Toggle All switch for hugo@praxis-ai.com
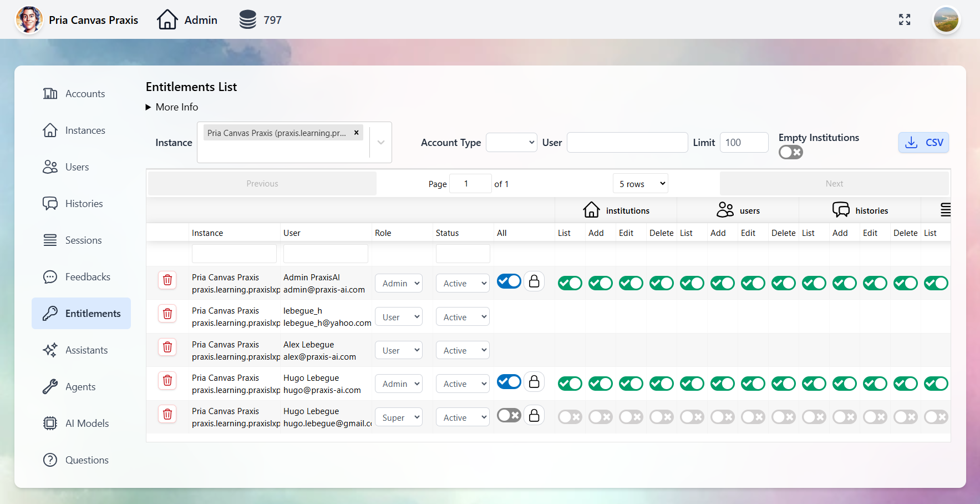The height and width of the screenshot is (504, 980). point(509,382)
